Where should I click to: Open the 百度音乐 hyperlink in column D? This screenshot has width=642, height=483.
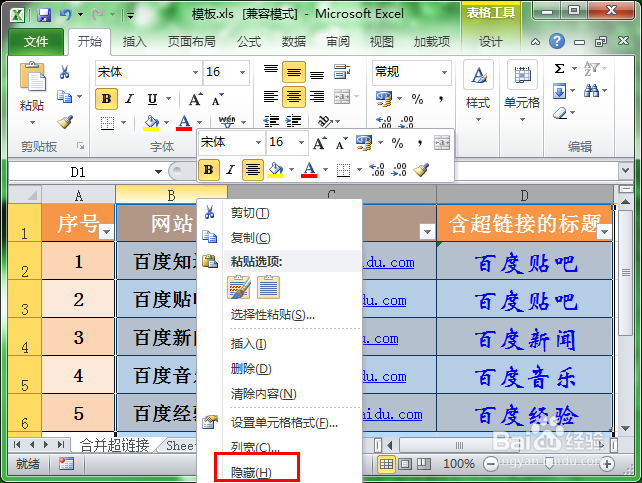pyautogui.click(x=526, y=377)
